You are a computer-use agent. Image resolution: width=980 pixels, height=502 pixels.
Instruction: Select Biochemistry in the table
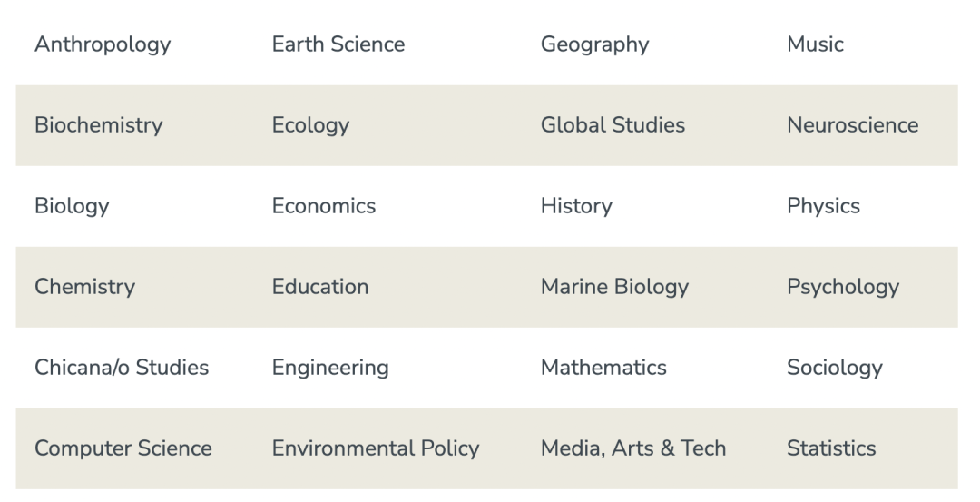tap(99, 125)
